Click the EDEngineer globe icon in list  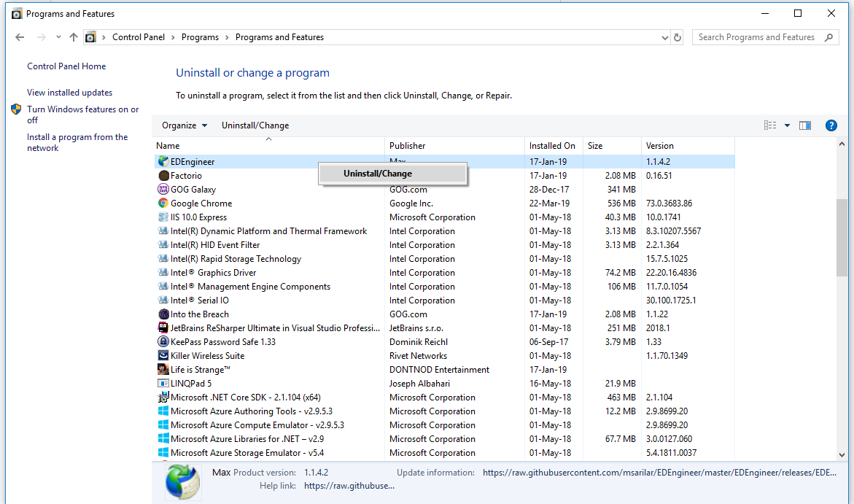163,161
